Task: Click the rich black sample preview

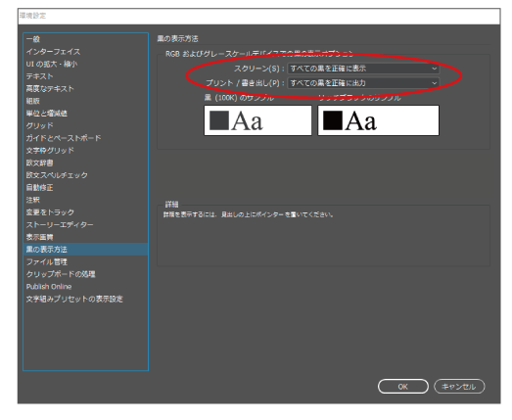Action: pyautogui.click(x=379, y=120)
